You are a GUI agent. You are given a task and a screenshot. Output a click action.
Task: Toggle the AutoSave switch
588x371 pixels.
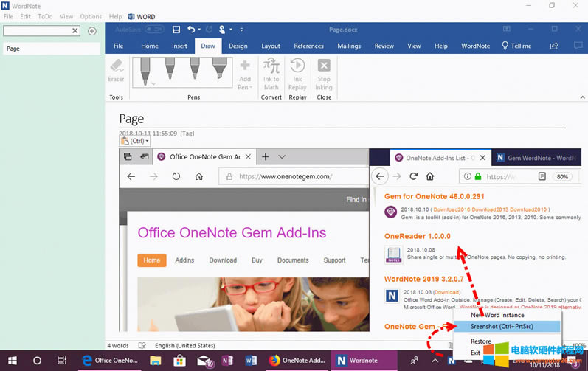pos(154,30)
